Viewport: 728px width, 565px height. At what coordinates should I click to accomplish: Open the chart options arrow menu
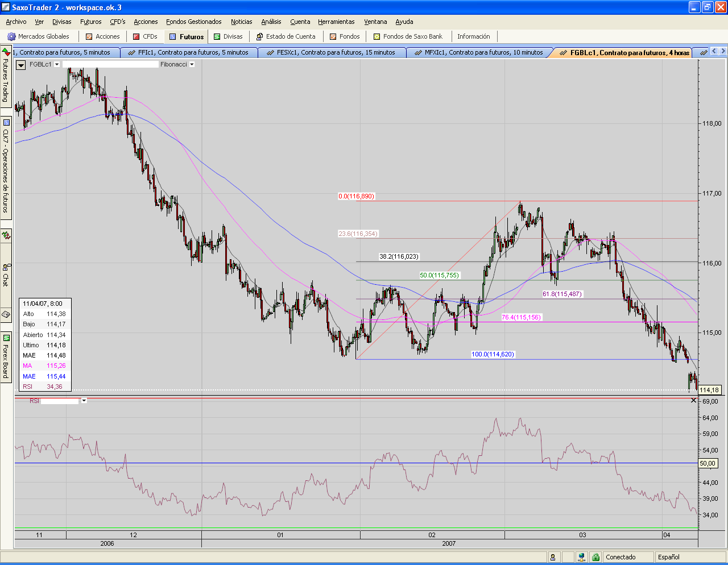tap(21, 65)
